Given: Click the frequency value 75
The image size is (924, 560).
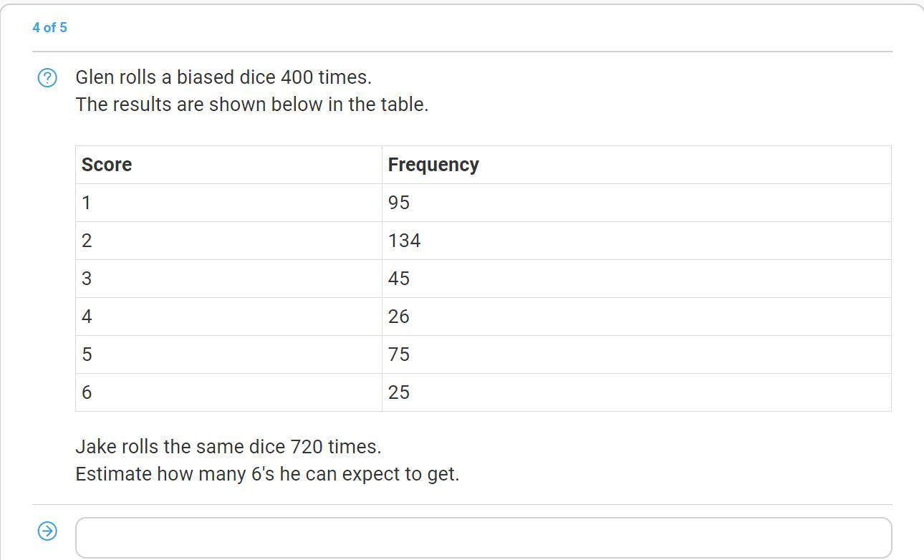Looking at the screenshot, I should (x=399, y=354).
